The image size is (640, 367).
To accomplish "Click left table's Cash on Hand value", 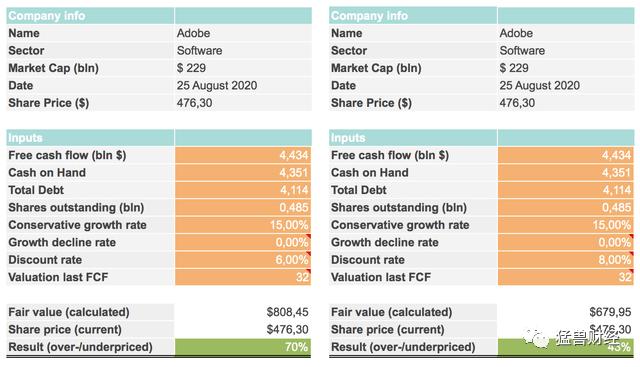I will (x=243, y=173).
